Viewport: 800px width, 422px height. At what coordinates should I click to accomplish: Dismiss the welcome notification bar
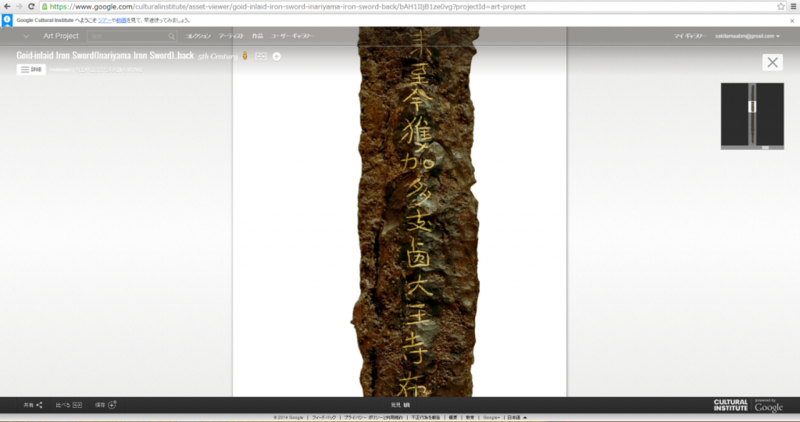point(792,21)
